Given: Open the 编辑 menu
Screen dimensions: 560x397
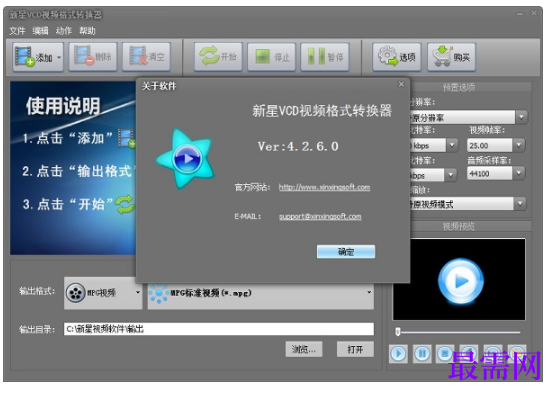Looking at the screenshot, I should [x=40, y=31].
